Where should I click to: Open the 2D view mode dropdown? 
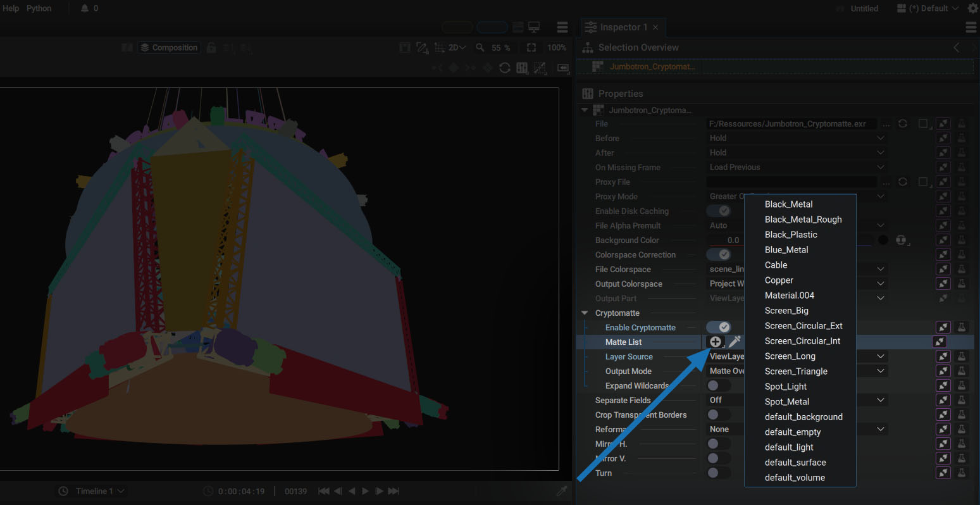[x=456, y=47]
